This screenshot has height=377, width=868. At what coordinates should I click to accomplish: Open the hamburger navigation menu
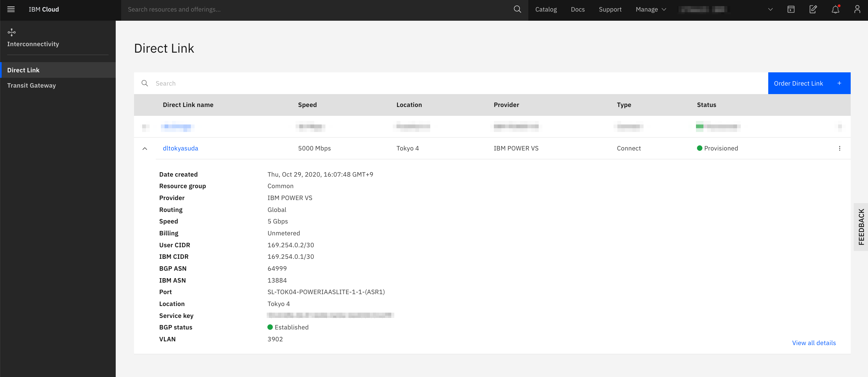click(x=11, y=9)
